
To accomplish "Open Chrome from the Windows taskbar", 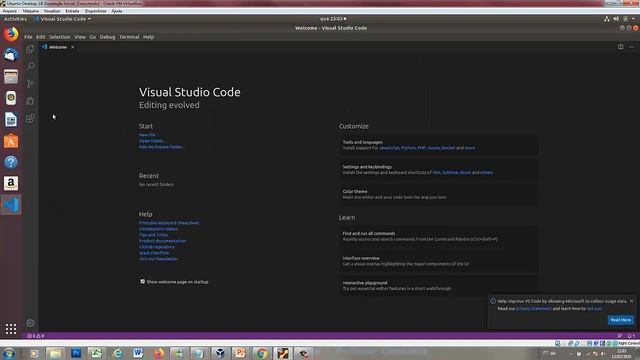I will [x=262, y=353].
